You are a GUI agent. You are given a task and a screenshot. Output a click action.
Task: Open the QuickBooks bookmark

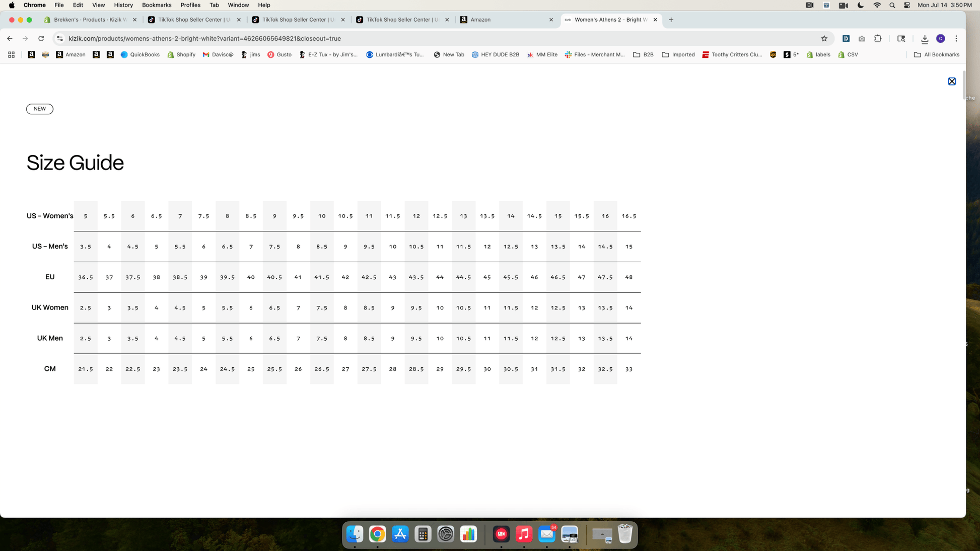(x=140, y=54)
